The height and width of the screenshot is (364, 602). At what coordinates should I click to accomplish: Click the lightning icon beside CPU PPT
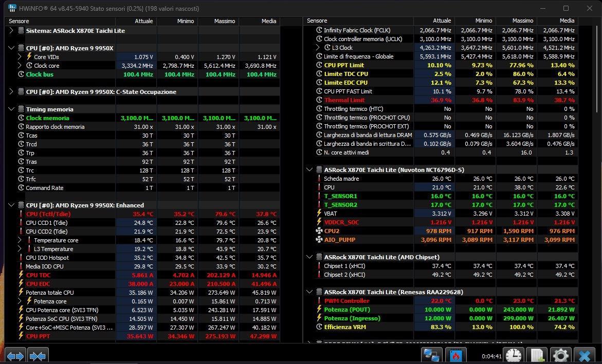tap(21, 336)
